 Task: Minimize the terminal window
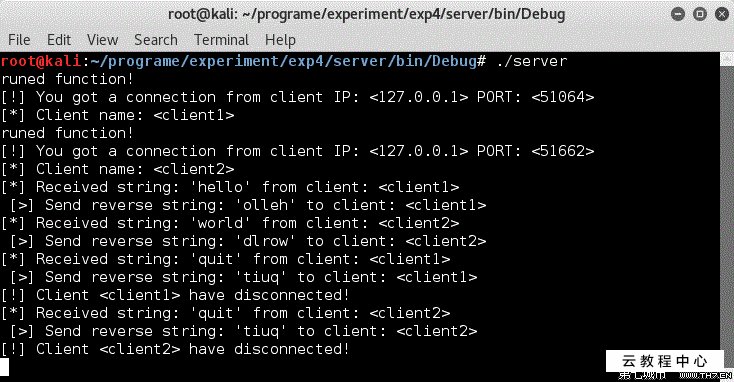tap(678, 14)
